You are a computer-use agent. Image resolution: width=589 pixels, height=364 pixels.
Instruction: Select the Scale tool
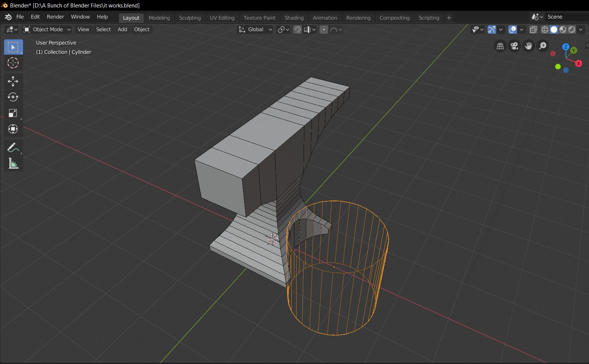point(13,113)
